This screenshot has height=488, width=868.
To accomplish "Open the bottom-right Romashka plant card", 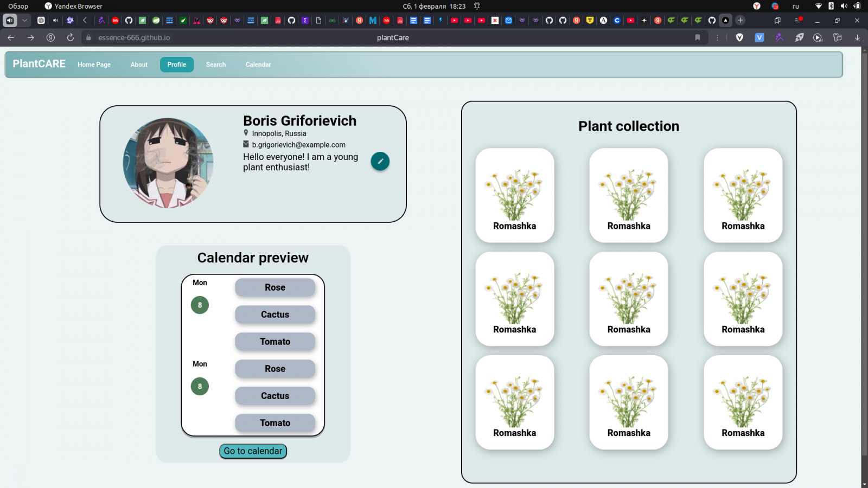I will point(743,402).
